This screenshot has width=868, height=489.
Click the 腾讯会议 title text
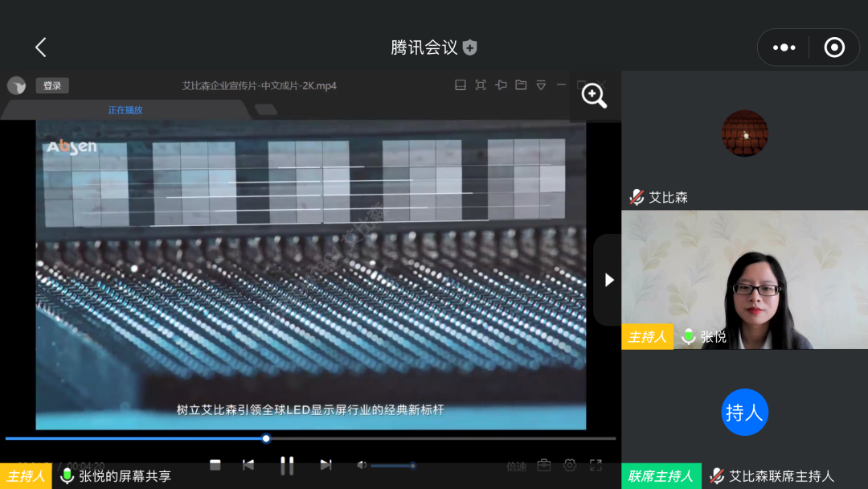pyautogui.click(x=424, y=47)
